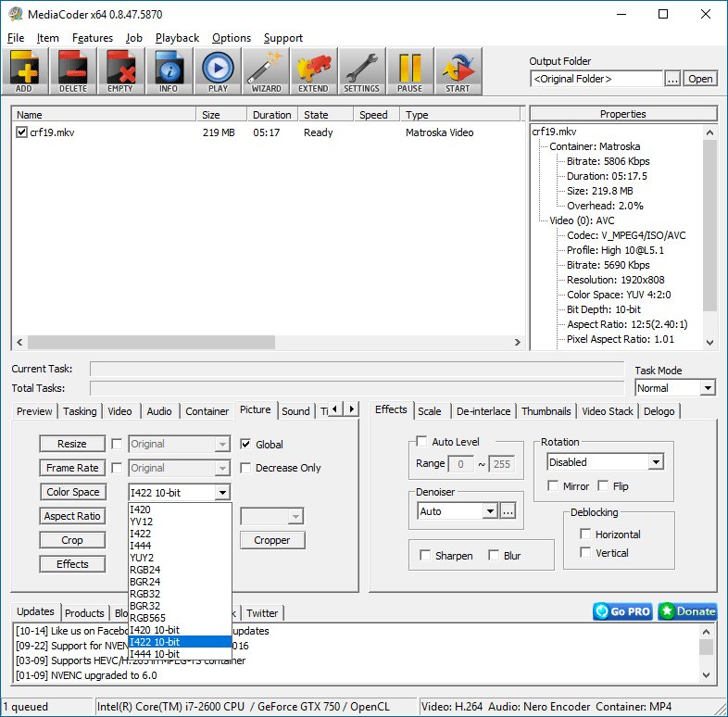
Task: Choose YUY2 in dropdown list
Action: point(180,558)
